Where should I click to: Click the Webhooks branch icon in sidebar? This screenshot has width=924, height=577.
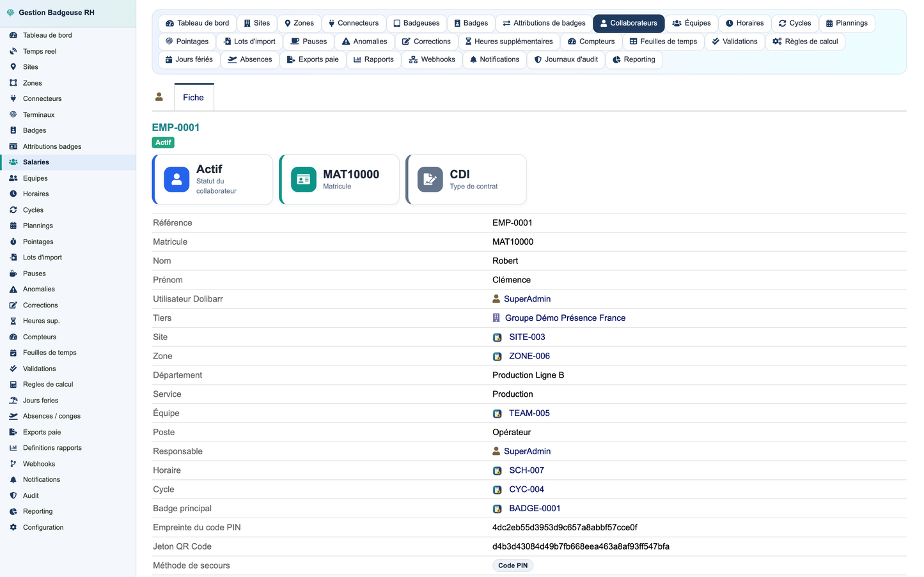pyautogui.click(x=13, y=464)
